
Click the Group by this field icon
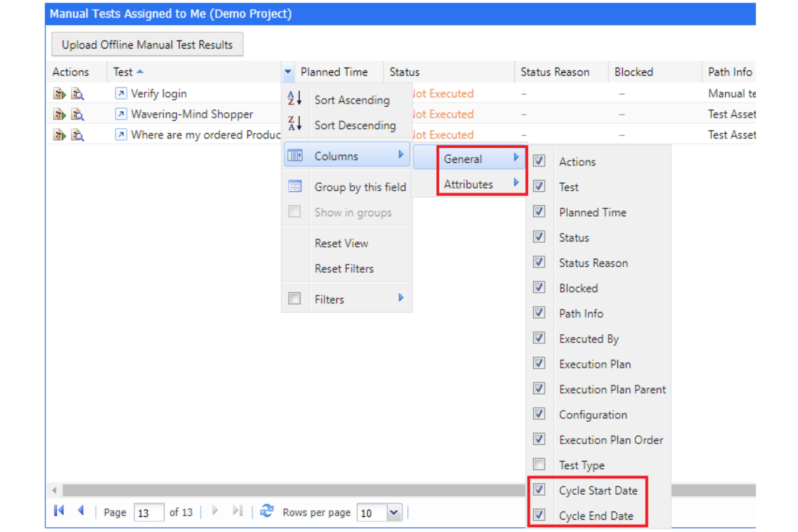pyautogui.click(x=295, y=186)
